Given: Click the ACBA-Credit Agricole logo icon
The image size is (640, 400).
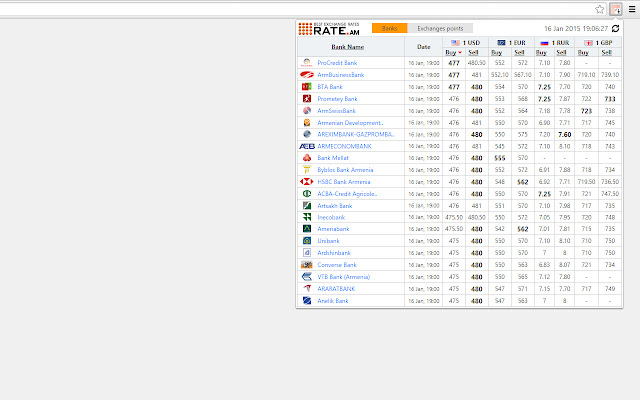Looking at the screenshot, I should [x=307, y=193].
